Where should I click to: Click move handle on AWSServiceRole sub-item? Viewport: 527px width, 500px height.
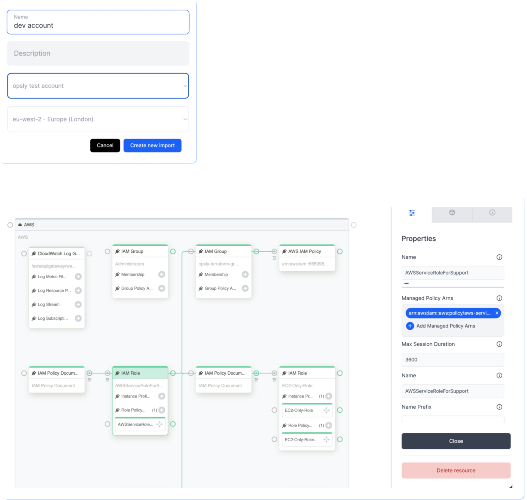coord(160,424)
